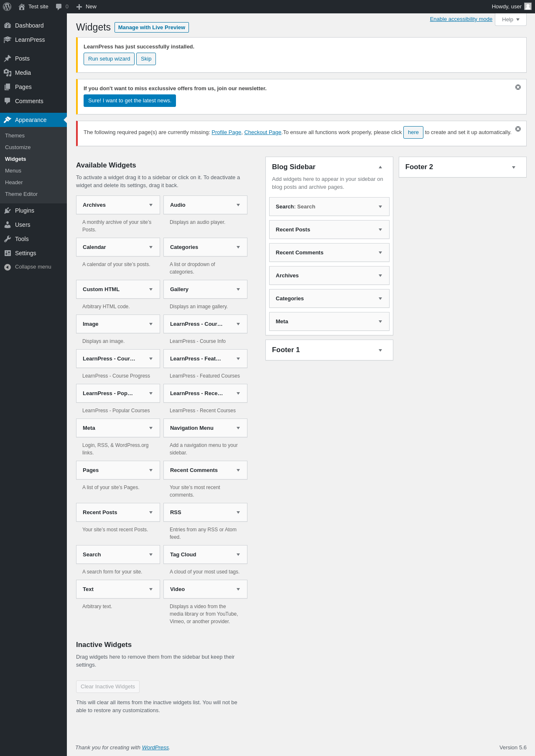The image size is (535, 756).
Task: Select the Video available widget
Action: tap(205, 589)
